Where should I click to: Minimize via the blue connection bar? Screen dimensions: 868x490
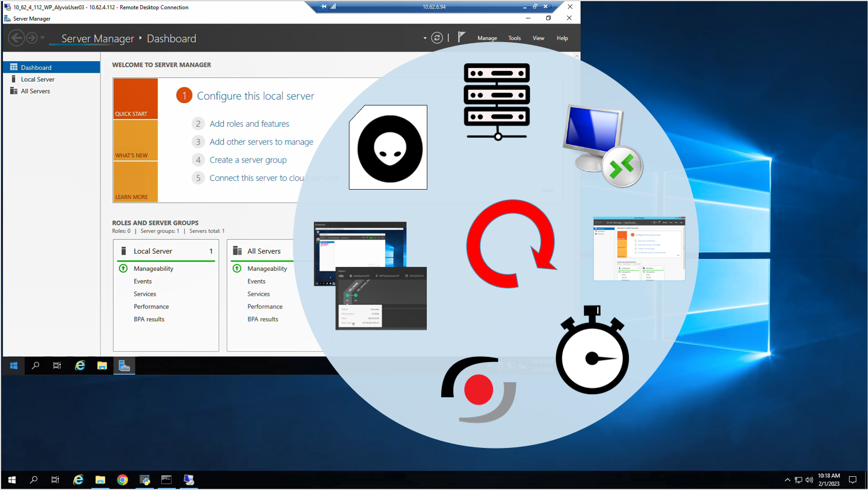click(524, 7)
